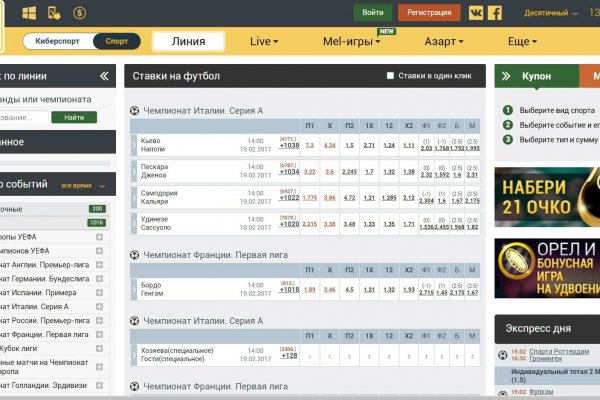Click the Войти login button
Screen dimensions: 600x400
[372, 13]
